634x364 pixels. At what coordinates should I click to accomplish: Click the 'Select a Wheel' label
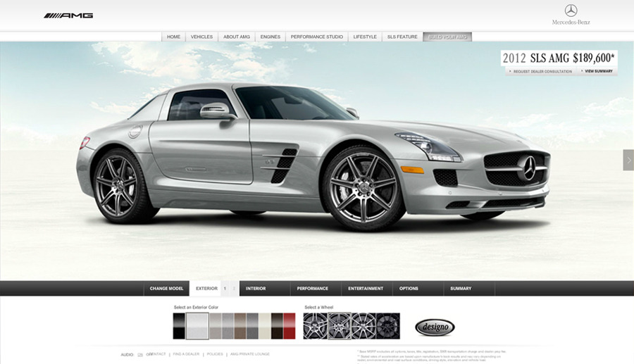coord(319,308)
